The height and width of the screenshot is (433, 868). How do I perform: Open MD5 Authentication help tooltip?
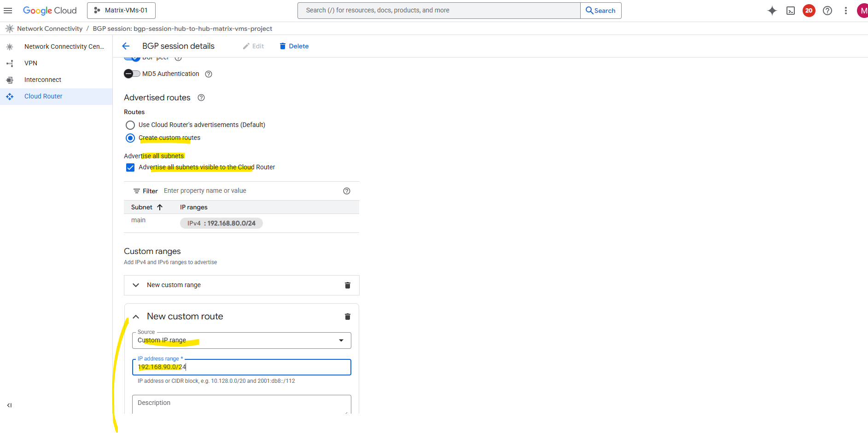[209, 74]
